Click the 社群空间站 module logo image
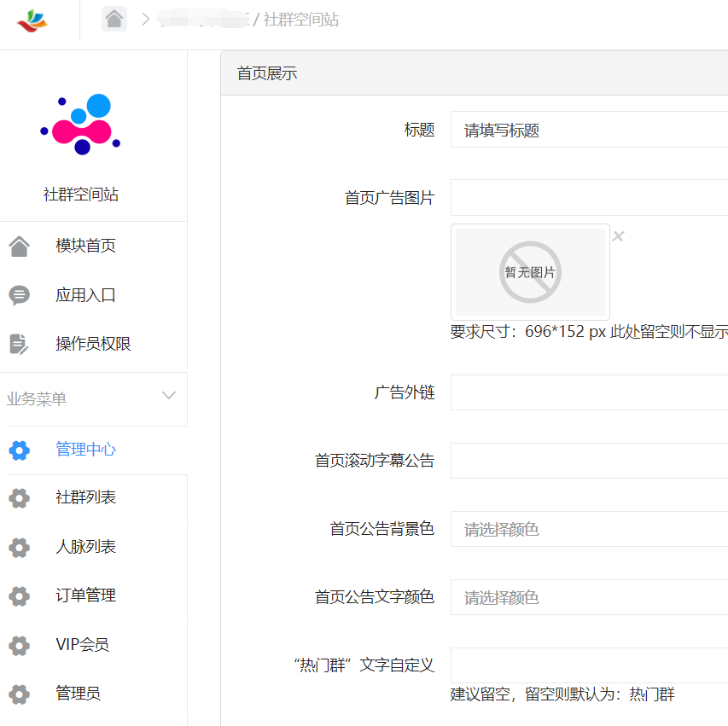The width and height of the screenshot is (728, 726). (x=81, y=125)
